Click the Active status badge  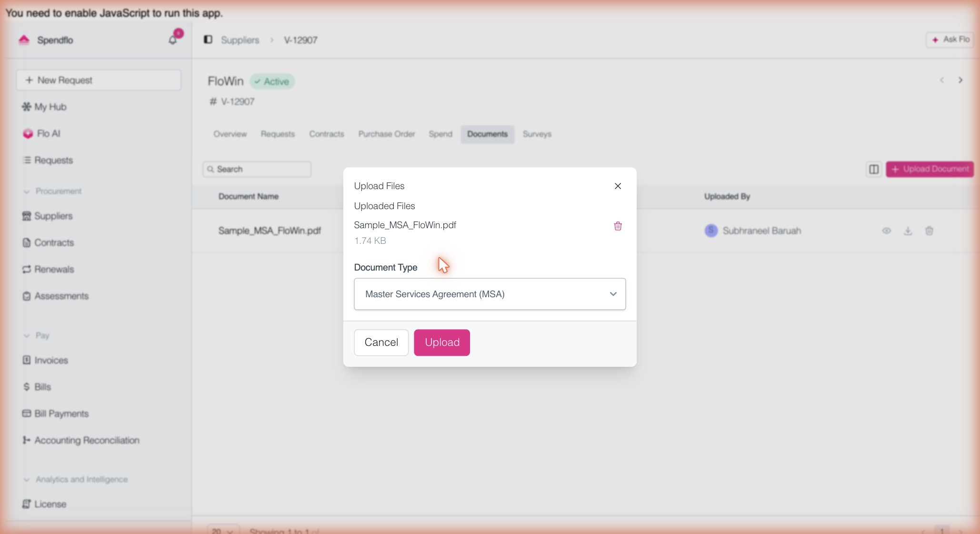point(272,81)
